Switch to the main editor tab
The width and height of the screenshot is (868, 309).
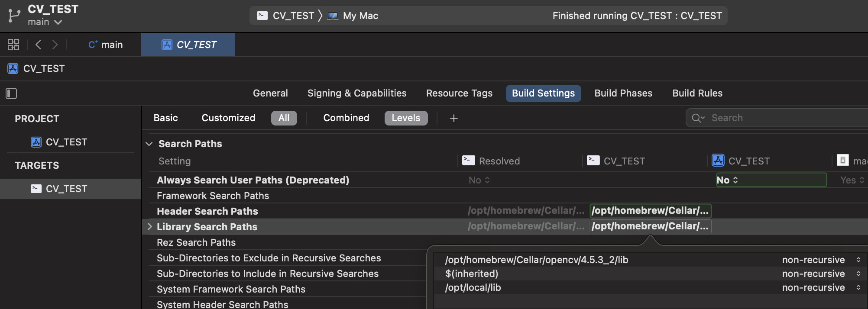105,45
